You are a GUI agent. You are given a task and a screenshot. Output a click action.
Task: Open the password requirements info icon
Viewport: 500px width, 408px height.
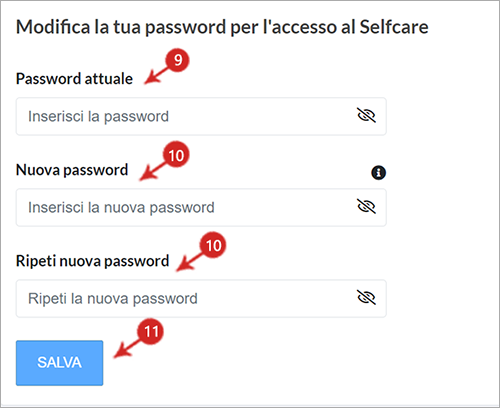click(378, 173)
